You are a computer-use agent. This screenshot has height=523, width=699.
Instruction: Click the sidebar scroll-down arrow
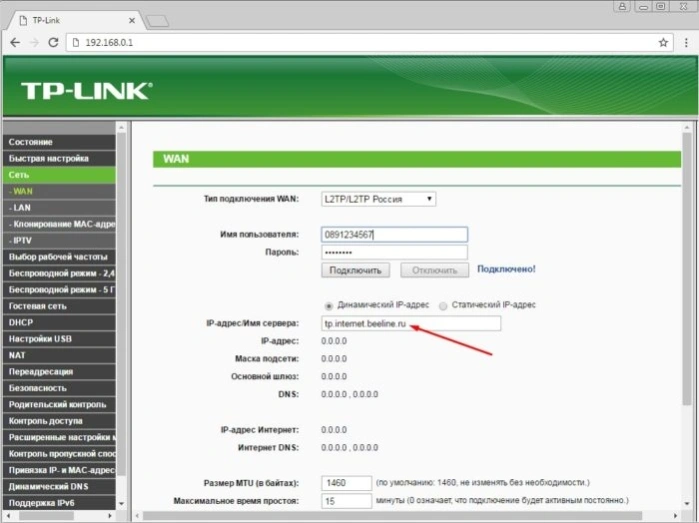pos(121,504)
